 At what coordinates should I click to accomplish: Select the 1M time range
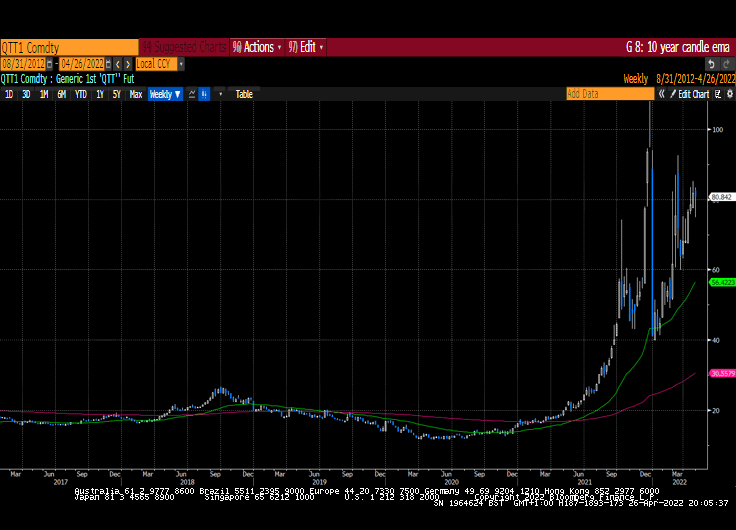pos(44,94)
